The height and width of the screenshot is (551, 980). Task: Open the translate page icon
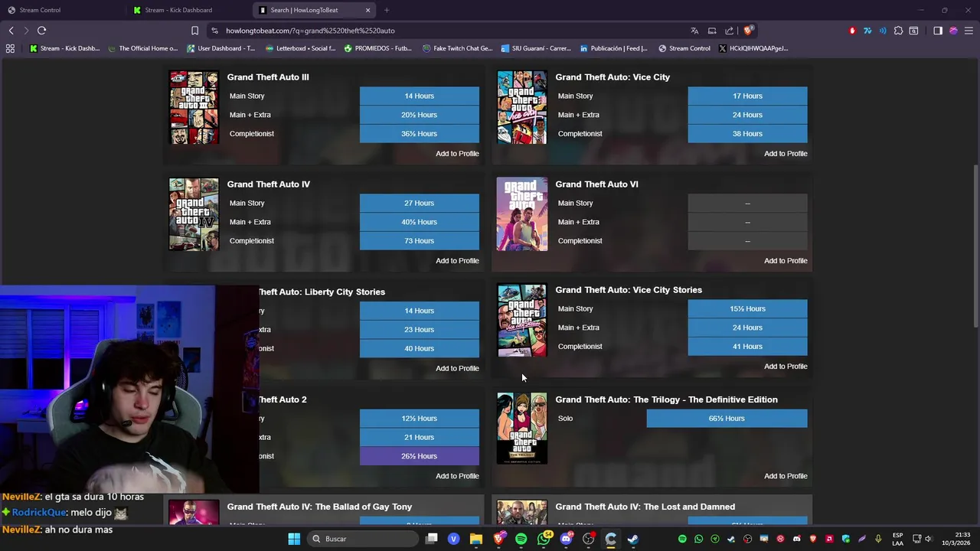point(694,31)
